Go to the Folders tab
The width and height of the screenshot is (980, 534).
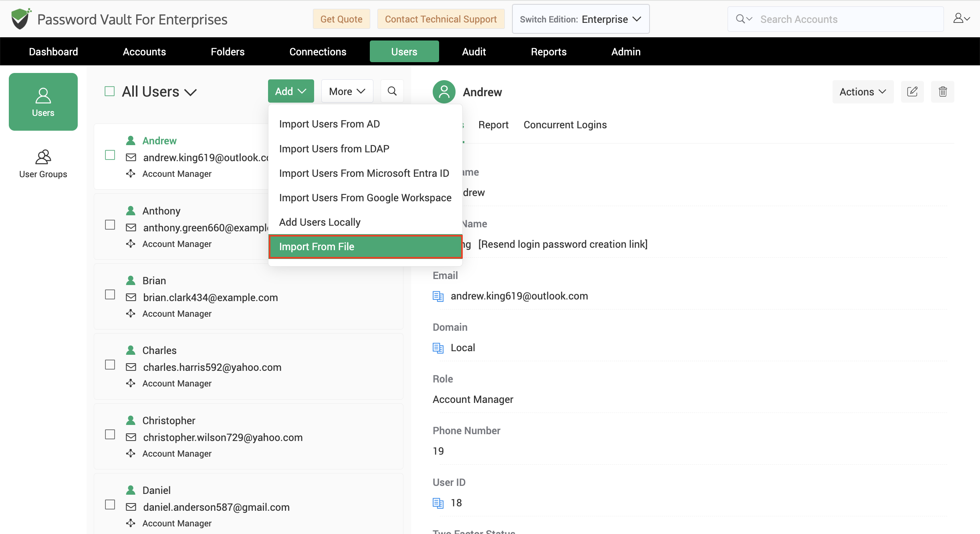tap(228, 52)
